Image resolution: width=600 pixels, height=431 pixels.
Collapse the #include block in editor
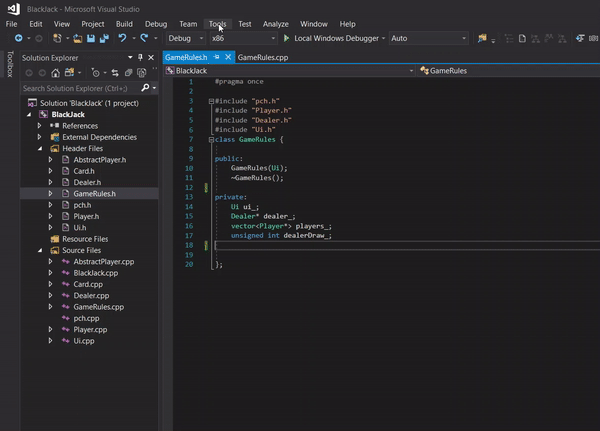[x=211, y=101]
